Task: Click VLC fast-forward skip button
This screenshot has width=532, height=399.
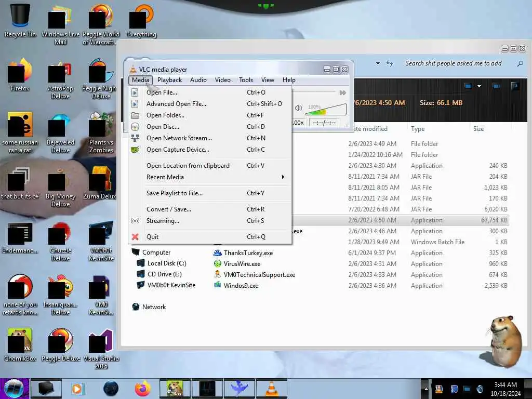Action: tap(343, 92)
